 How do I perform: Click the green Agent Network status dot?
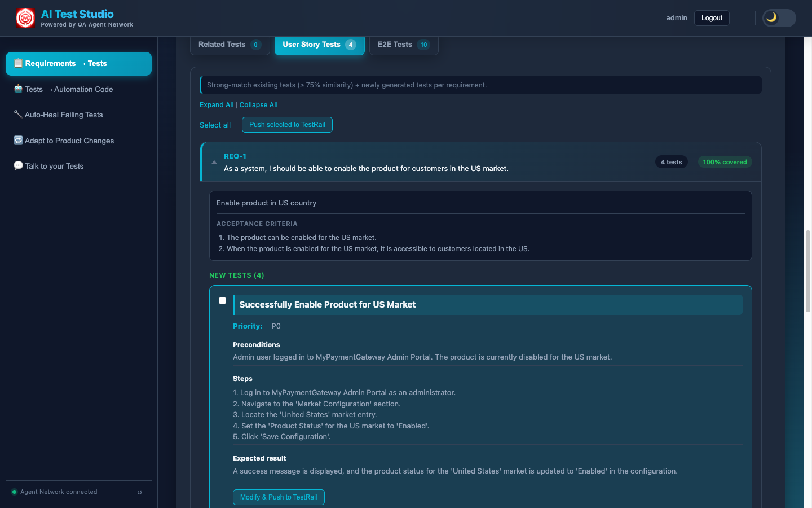coord(14,492)
